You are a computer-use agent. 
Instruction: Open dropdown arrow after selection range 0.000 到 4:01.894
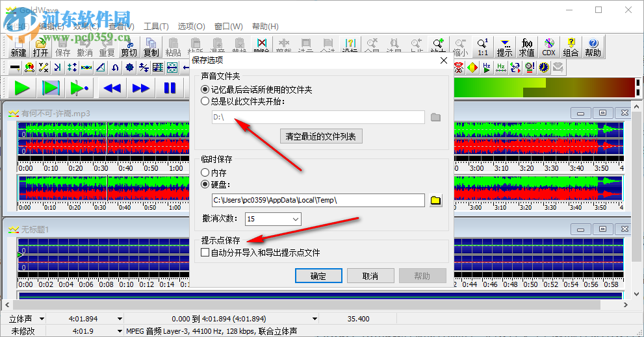(x=315, y=319)
